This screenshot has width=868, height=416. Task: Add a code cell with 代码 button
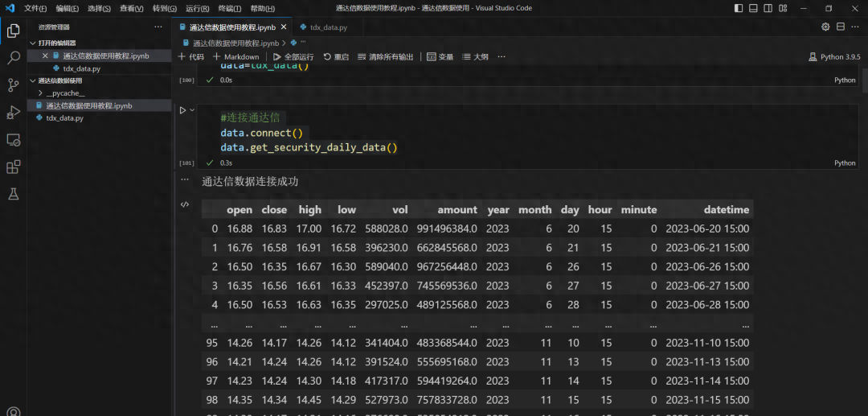pyautogui.click(x=191, y=56)
